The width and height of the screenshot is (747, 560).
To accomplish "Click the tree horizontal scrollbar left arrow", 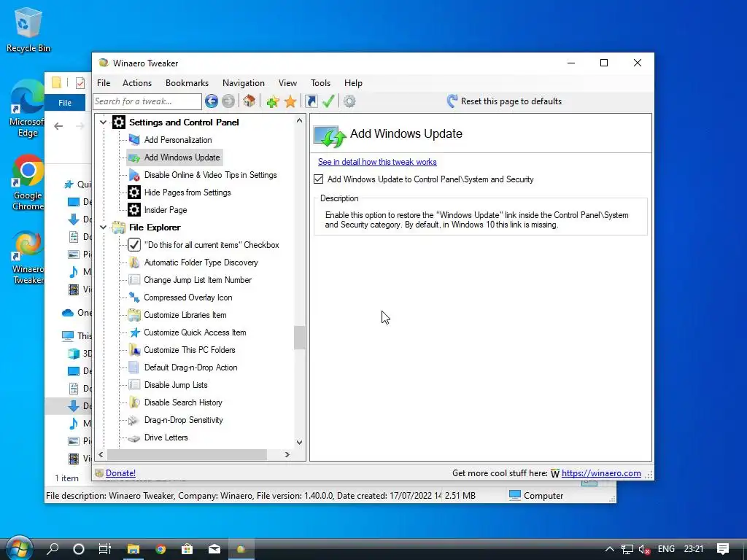I will coord(101,455).
